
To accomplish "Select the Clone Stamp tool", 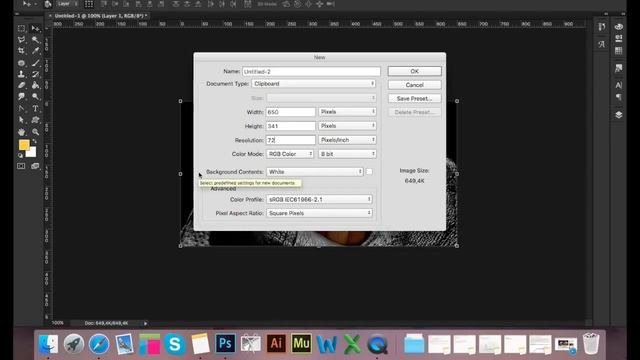I will [21, 74].
